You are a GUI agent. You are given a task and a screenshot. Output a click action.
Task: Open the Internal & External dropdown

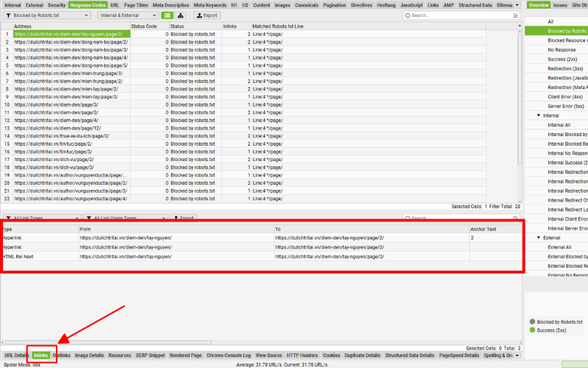[128, 15]
